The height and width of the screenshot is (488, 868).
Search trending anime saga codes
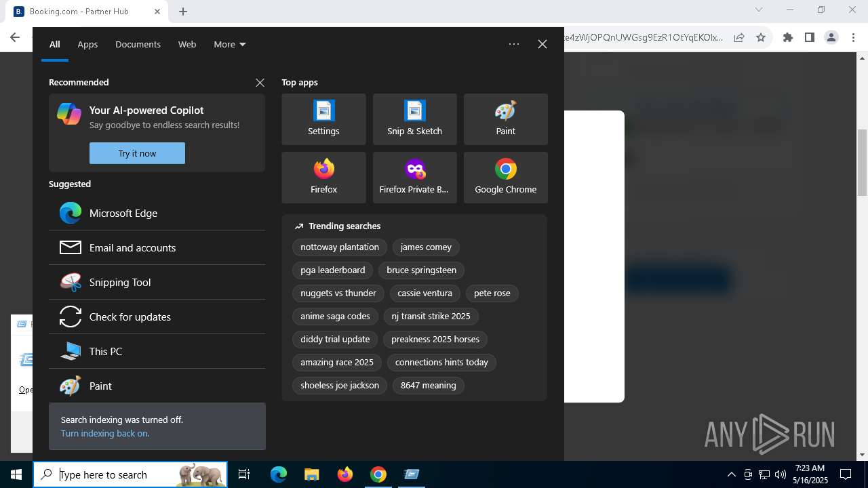coord(335,316)
